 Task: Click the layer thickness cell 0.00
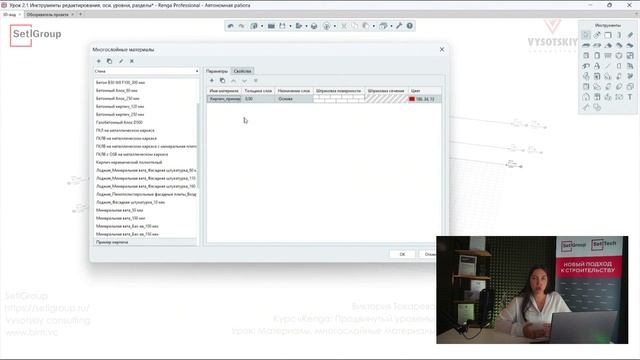click(258, 99)
